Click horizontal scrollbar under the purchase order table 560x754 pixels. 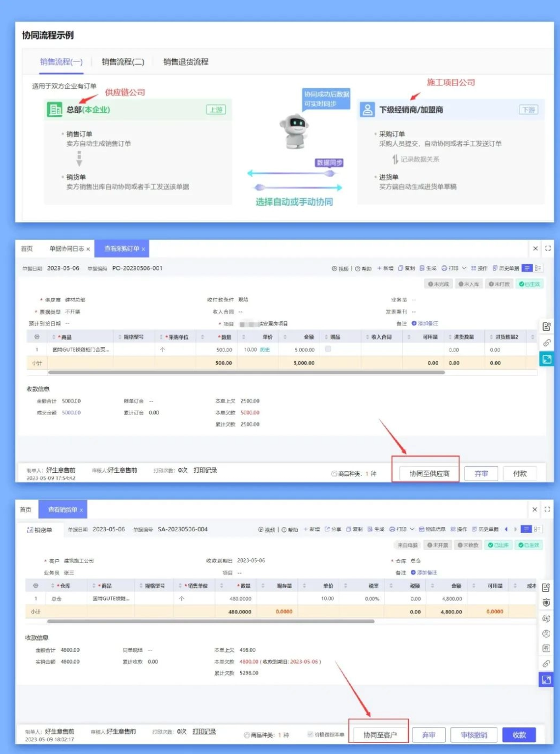[246, 372]
